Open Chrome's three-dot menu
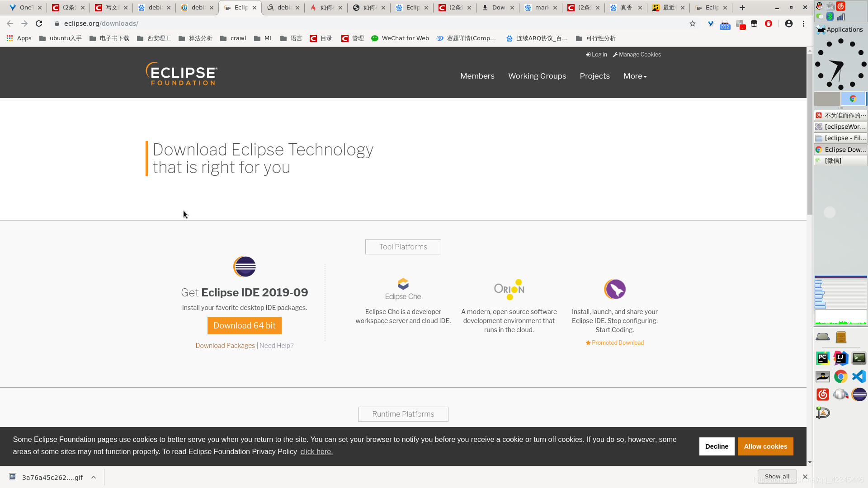 [803, 23]
